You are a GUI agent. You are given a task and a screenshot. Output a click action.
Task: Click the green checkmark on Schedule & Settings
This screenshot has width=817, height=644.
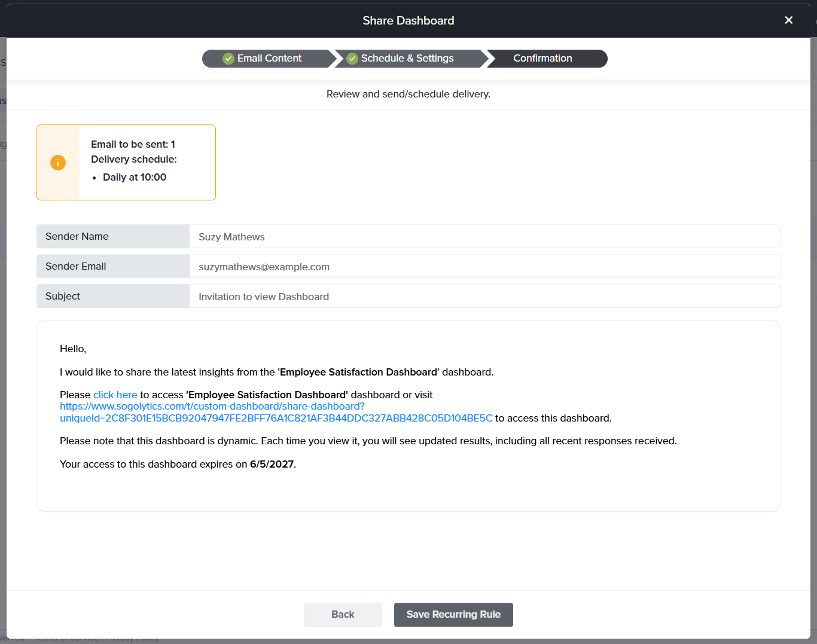point(352,59)
